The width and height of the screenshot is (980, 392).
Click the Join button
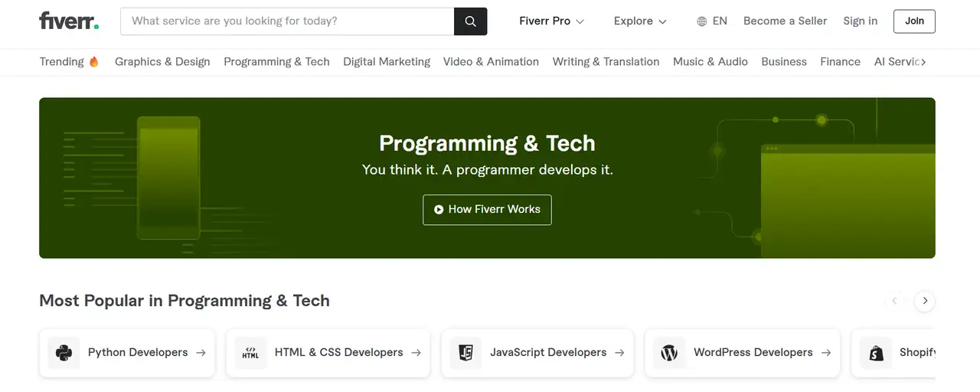point(914,21)
